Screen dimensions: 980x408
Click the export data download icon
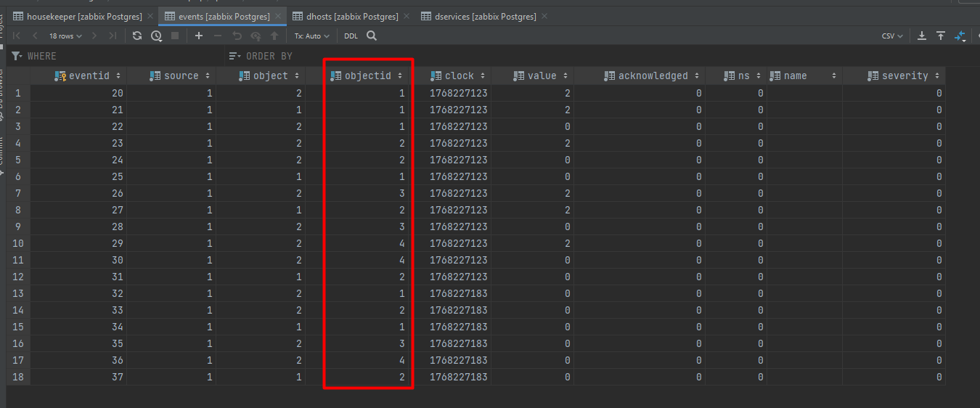(x=922, y=36)
